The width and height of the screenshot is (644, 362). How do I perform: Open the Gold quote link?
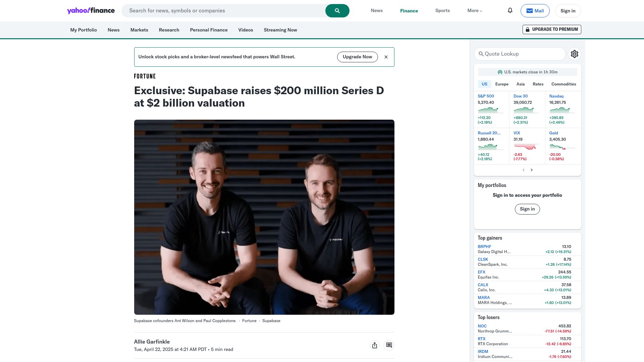click(553, 133)
